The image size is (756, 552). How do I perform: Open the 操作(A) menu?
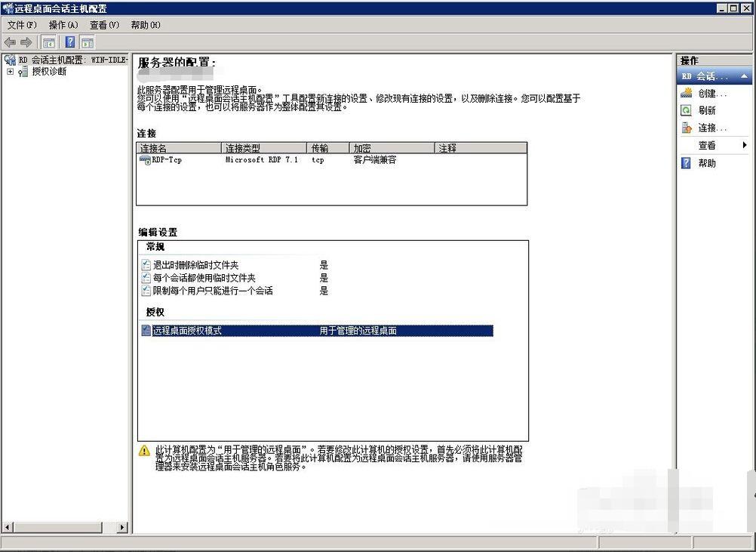coord(63,25)
